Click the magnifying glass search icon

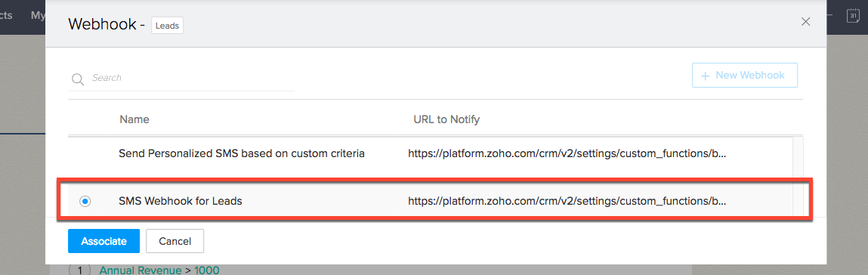point(76,79)
